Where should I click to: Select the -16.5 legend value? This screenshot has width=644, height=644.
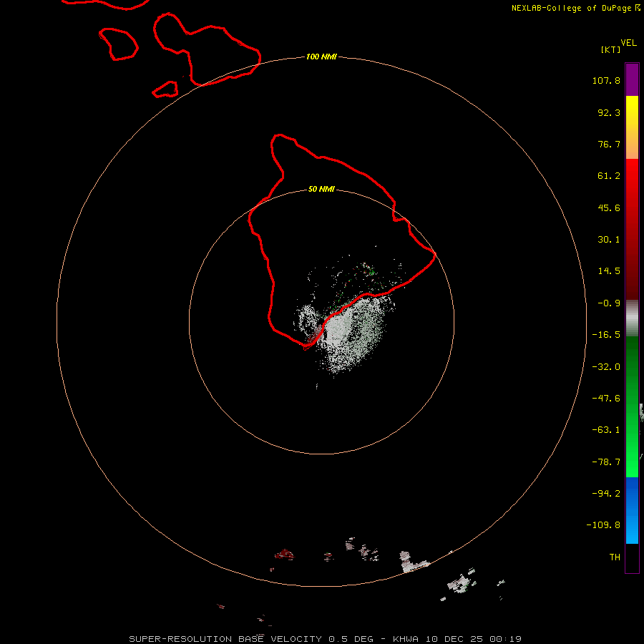(606, 335)
